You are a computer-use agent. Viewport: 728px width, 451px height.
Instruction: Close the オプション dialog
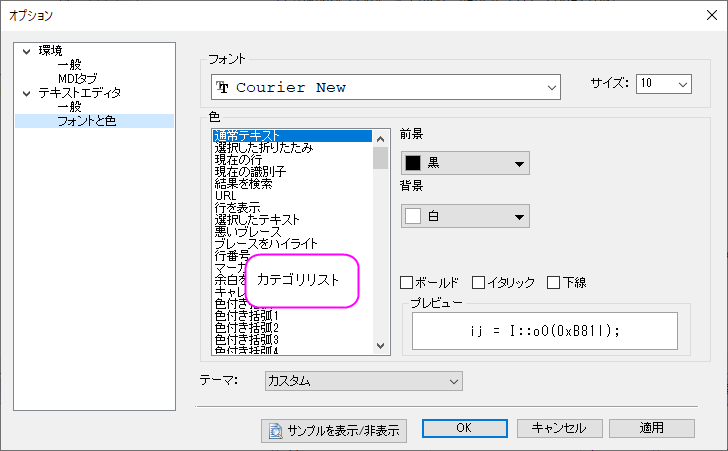(712, 15)
